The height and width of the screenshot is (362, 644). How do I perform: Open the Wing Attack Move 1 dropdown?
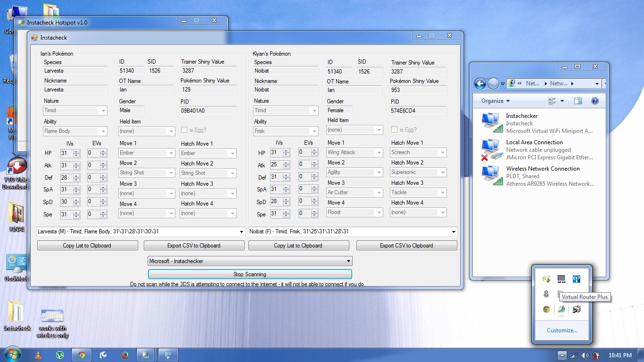(379, 153)
